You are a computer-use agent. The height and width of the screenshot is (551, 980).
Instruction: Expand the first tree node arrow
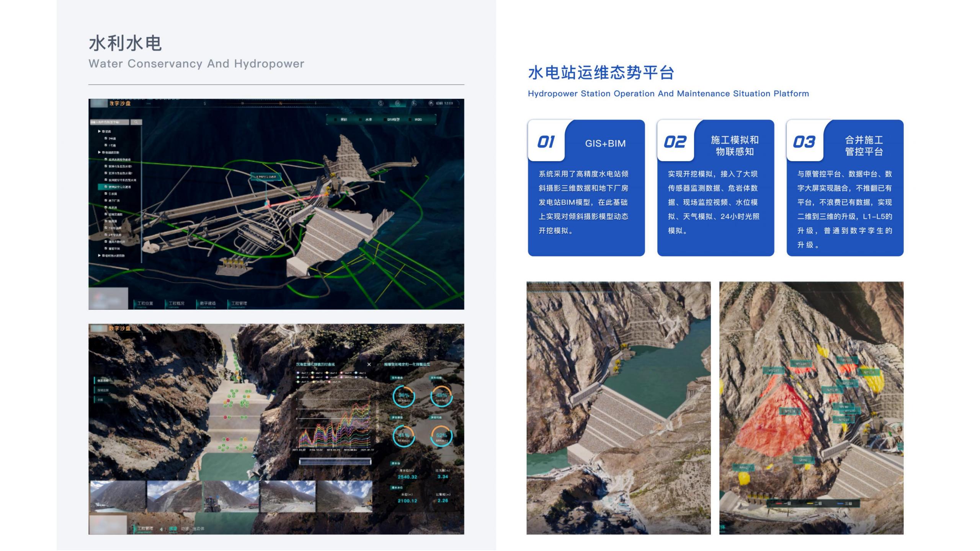100,131
